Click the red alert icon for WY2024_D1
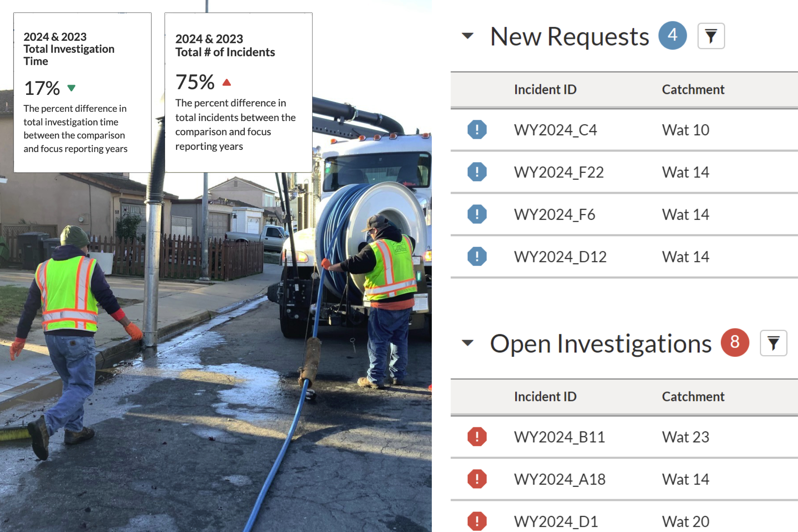The image size is (798, 532). click(x=477, y=521)
